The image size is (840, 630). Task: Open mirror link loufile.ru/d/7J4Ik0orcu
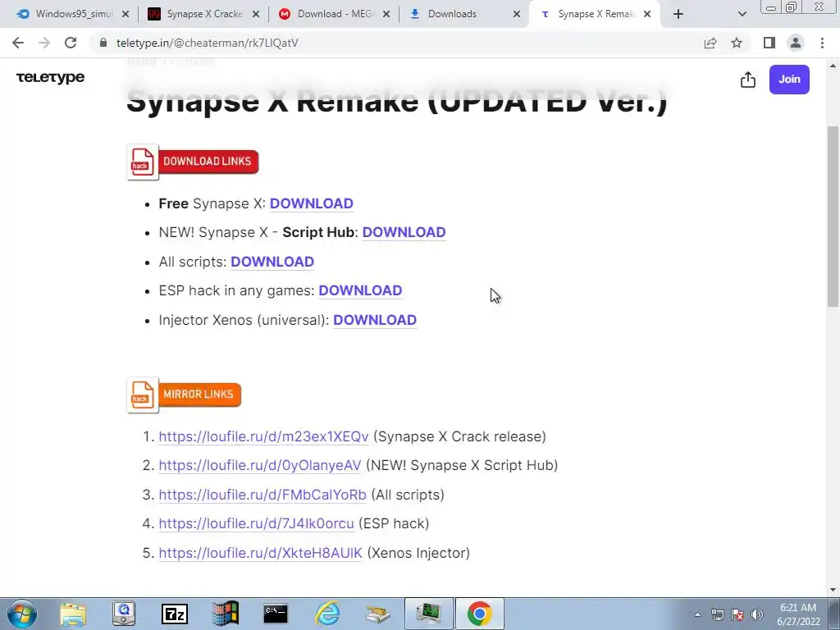pyautogui.click(x=256, y=523)
